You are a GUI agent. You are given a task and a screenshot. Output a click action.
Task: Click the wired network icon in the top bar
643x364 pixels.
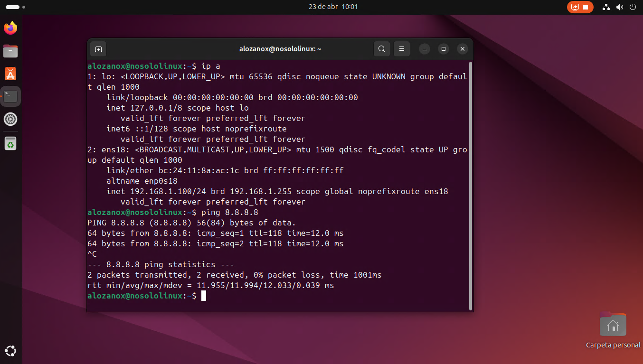click(x=605, y=7)
